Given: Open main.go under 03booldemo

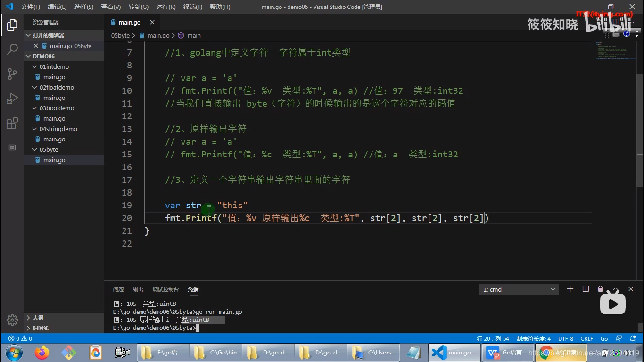Looking at the screenshot, I should click(x=64, y=118).
